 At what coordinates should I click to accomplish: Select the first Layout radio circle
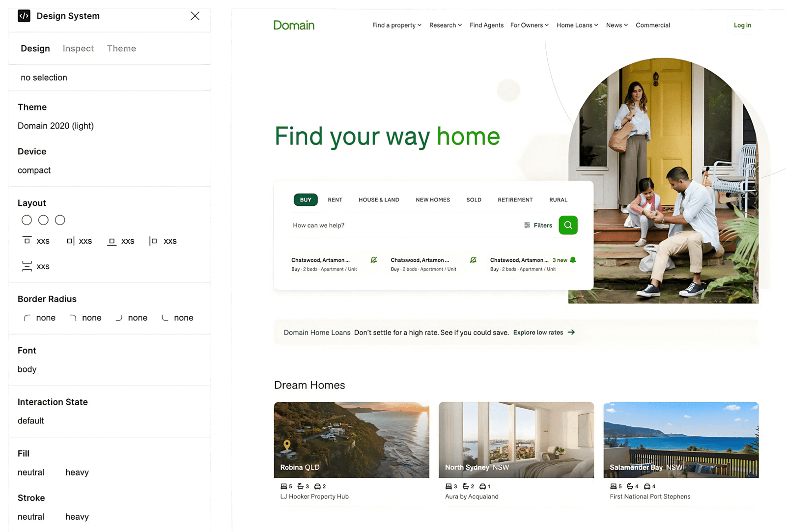27,220
